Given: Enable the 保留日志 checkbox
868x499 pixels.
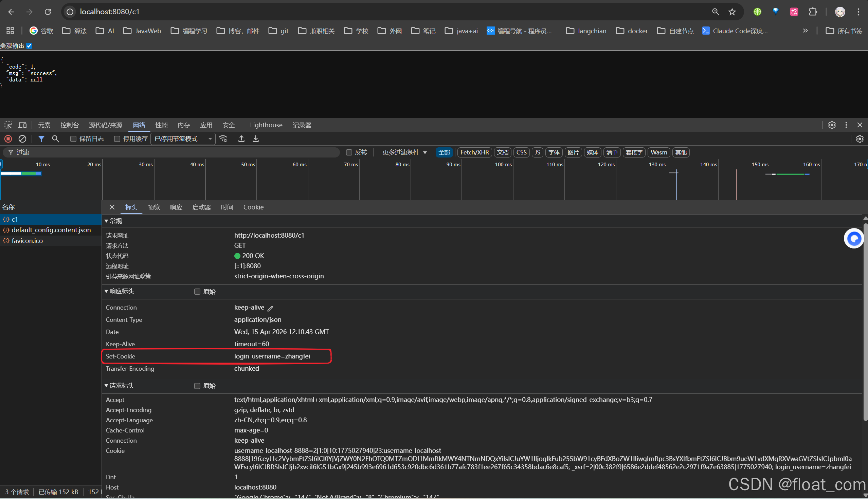Looking at the screenshot, I should (x=73, y=139).
